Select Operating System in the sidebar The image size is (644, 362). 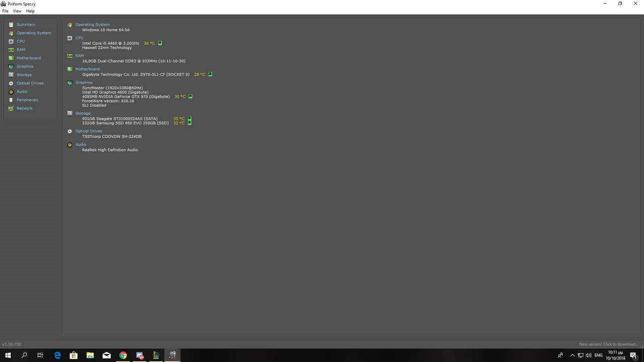point(34,33)
